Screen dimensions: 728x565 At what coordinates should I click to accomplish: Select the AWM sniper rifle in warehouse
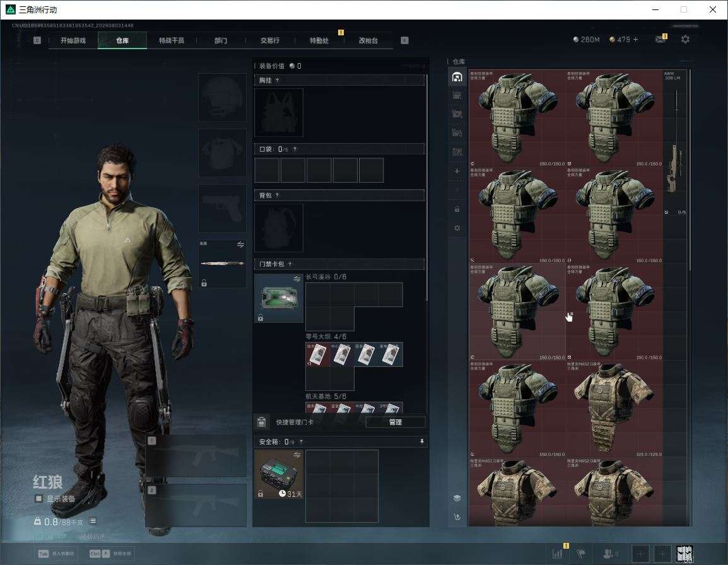[x=674, y=143]
